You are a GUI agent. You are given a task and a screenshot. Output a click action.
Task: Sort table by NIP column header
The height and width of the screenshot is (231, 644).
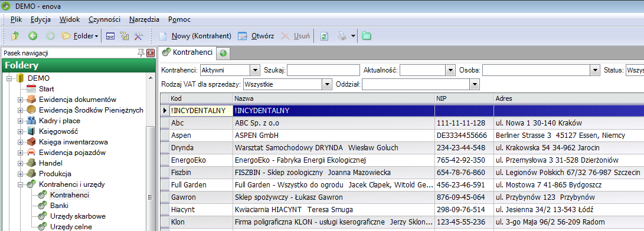point(465,99)
